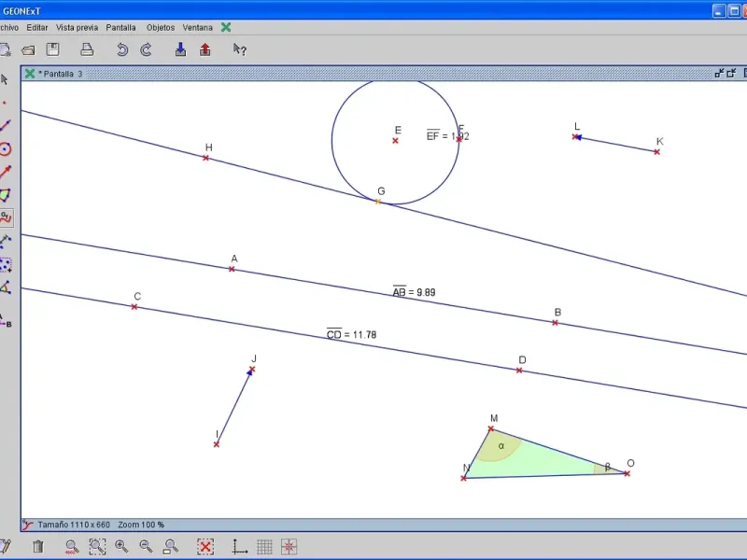Image resolution: width=747 pixels, height=560 pixels.
Task: Click point B on the line
Action: [555, 323]
